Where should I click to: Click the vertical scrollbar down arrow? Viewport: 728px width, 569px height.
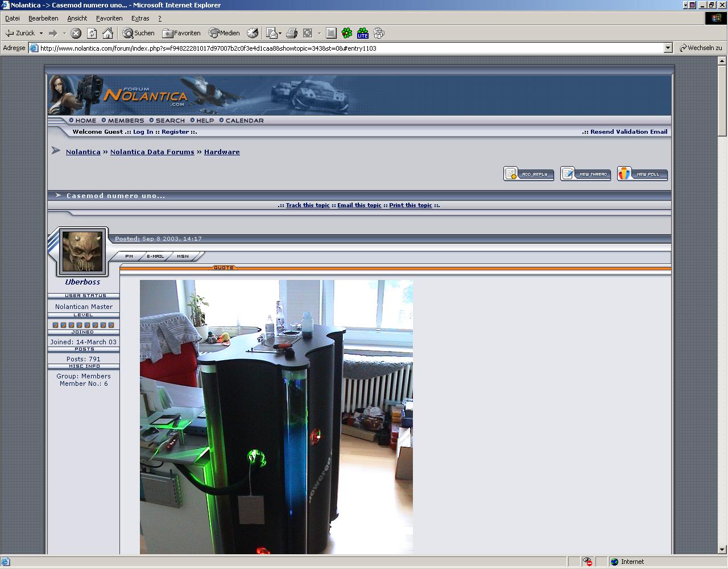722,549
